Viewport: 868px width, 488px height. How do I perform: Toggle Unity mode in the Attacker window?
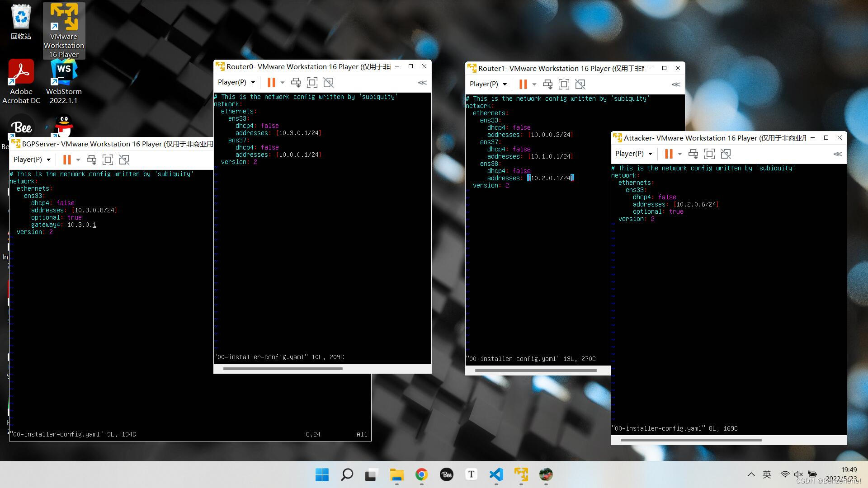[x=726, y=154]
